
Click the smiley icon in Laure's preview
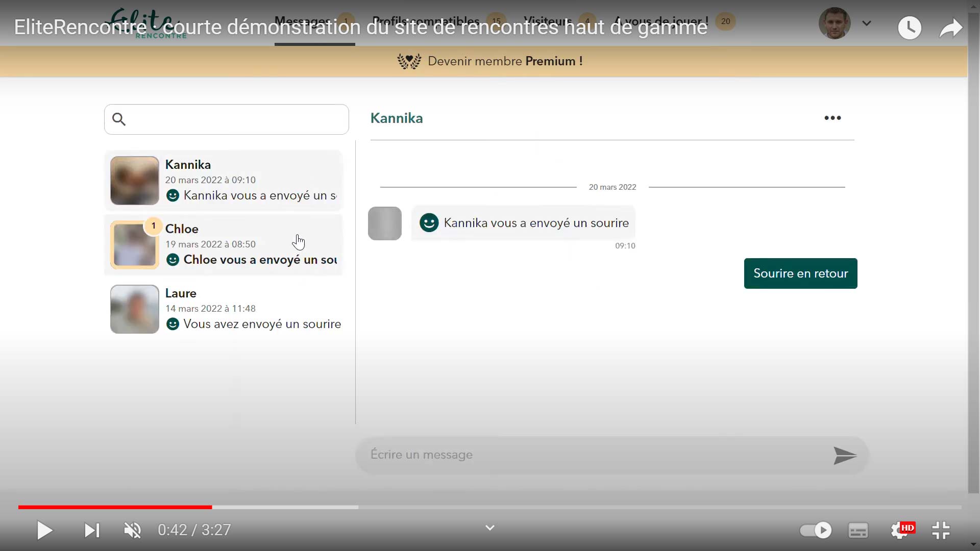(x=173, y=324)
